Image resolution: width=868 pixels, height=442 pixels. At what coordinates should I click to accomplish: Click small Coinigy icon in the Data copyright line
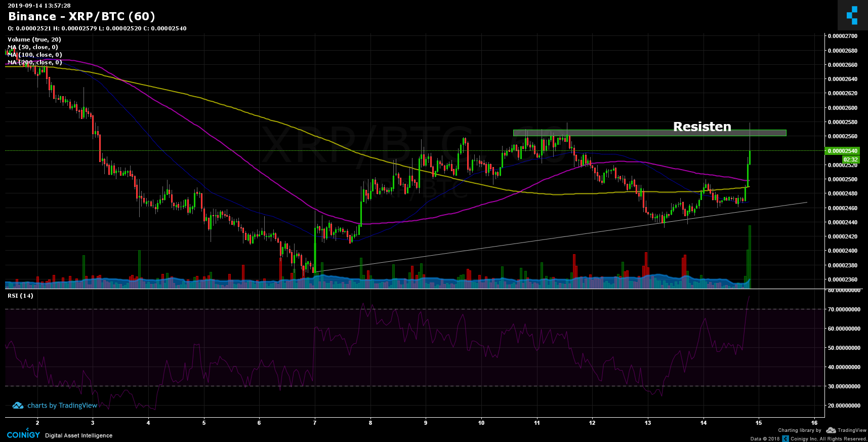pos(785,438)
